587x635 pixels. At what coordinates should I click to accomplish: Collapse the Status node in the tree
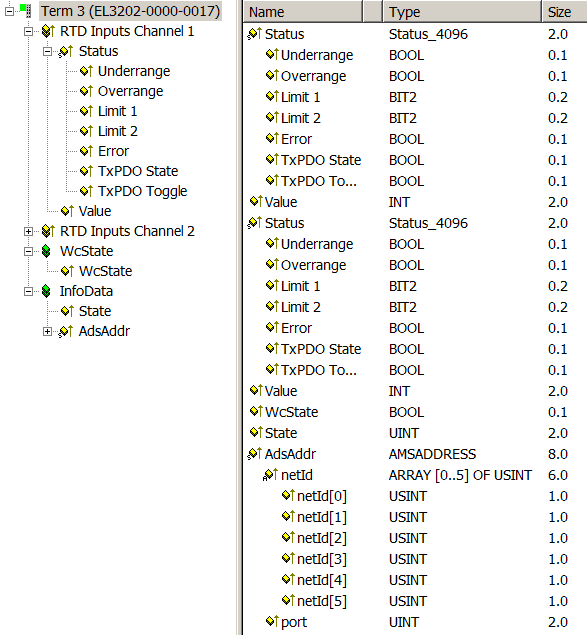pyautogui.click(x=47, y=51)
